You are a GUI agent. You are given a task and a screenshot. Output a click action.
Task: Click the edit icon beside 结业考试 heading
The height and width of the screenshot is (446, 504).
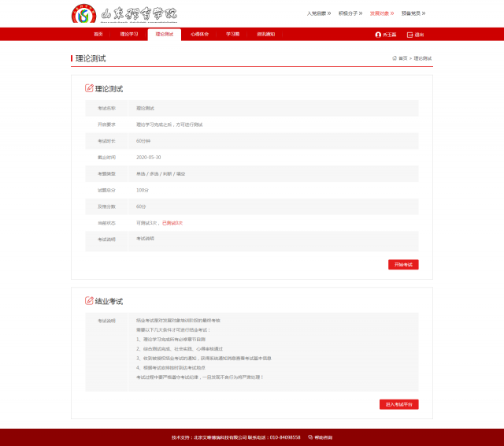(x=89, y=301)
